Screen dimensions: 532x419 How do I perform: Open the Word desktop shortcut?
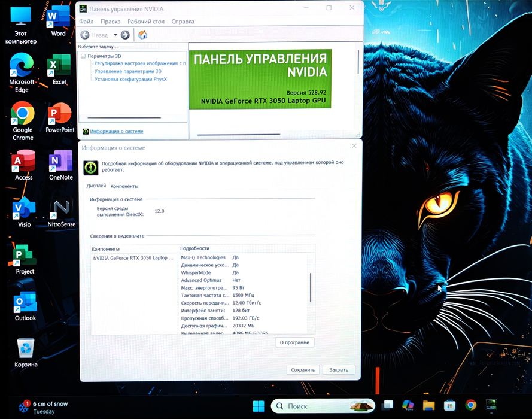(58, 22)
